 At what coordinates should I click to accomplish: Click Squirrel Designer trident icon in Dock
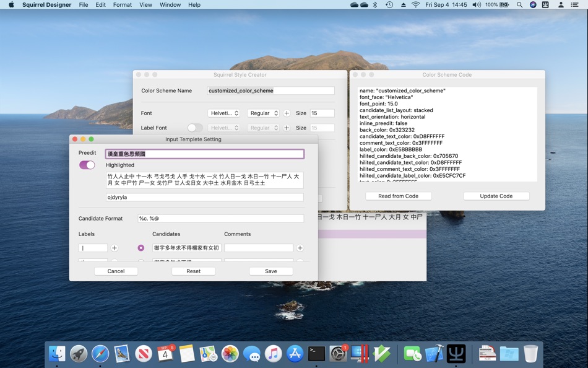pyautogui.click(x=456, y=353)
